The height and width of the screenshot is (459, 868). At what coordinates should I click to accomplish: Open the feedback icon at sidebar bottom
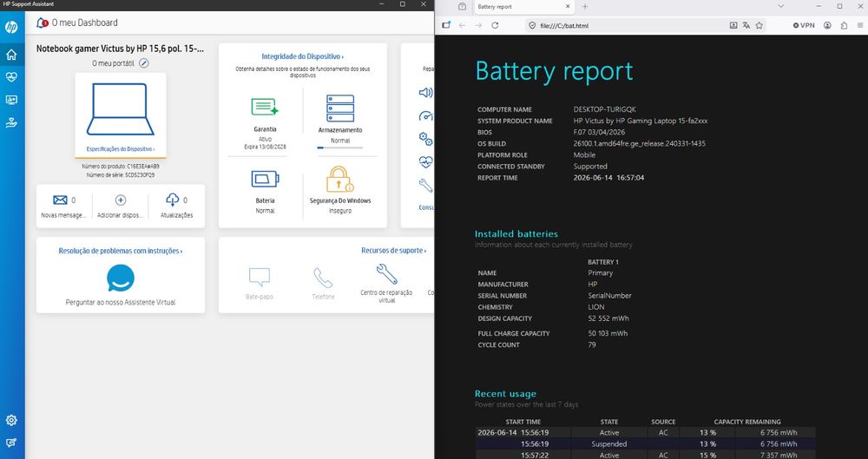point(11,443)
